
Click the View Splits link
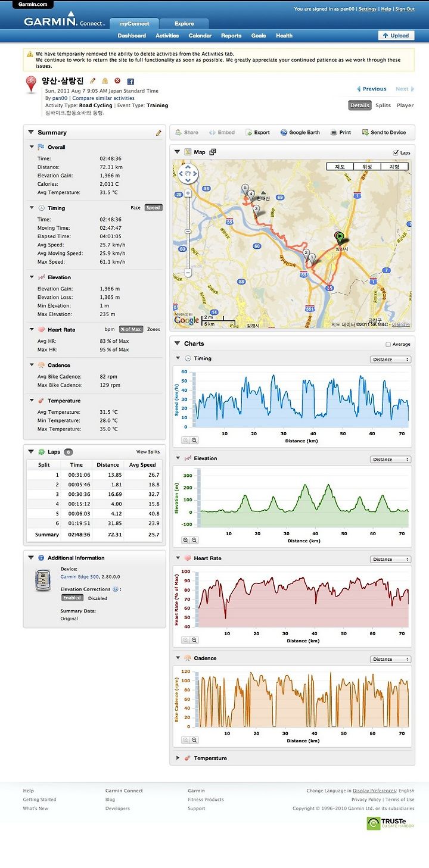pos(149,452)
